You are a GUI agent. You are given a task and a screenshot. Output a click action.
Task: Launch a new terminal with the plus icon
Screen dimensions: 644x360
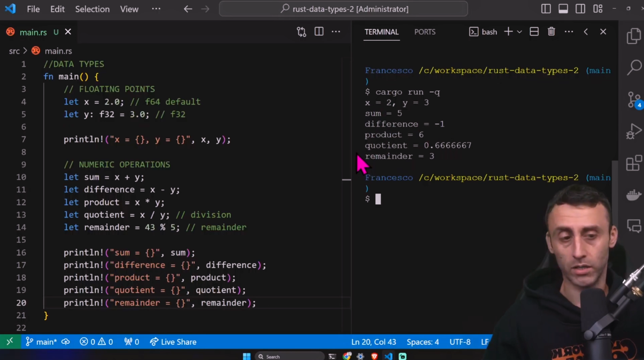508,32
